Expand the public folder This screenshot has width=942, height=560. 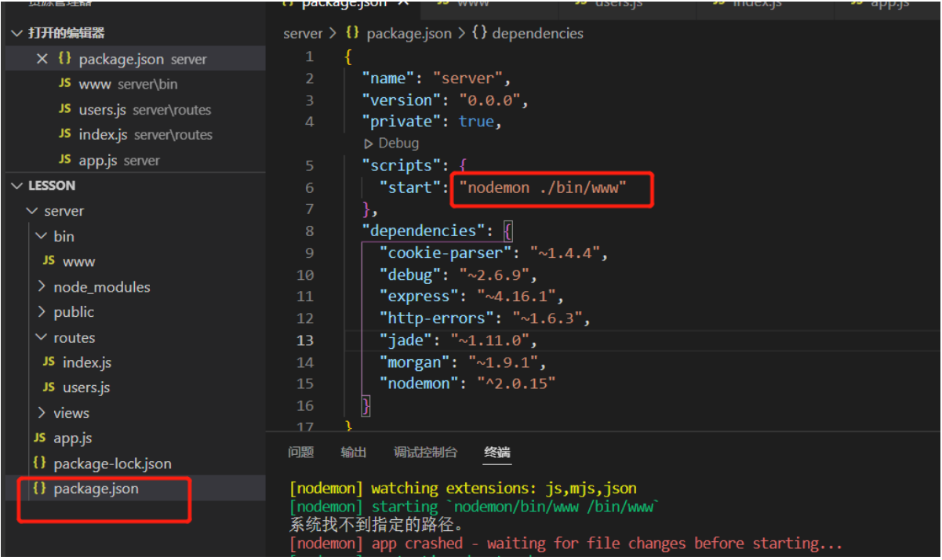point(64,312)
